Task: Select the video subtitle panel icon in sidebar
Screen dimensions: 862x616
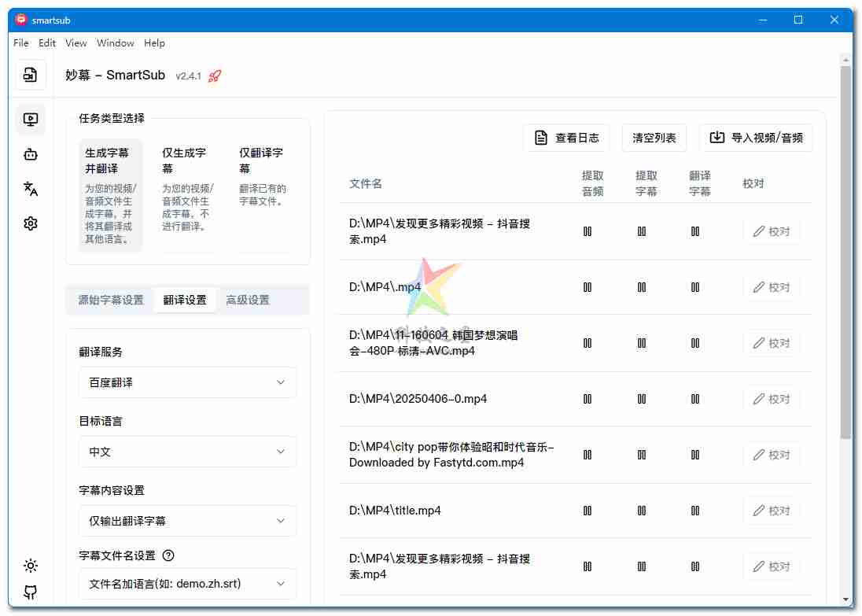Action: (x=30, y=120)
